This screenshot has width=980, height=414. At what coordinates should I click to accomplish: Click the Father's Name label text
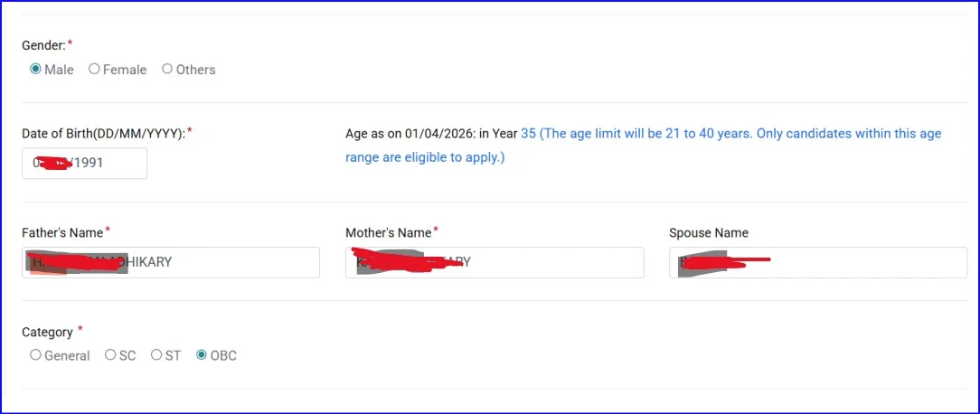click(x=62, y=232)
